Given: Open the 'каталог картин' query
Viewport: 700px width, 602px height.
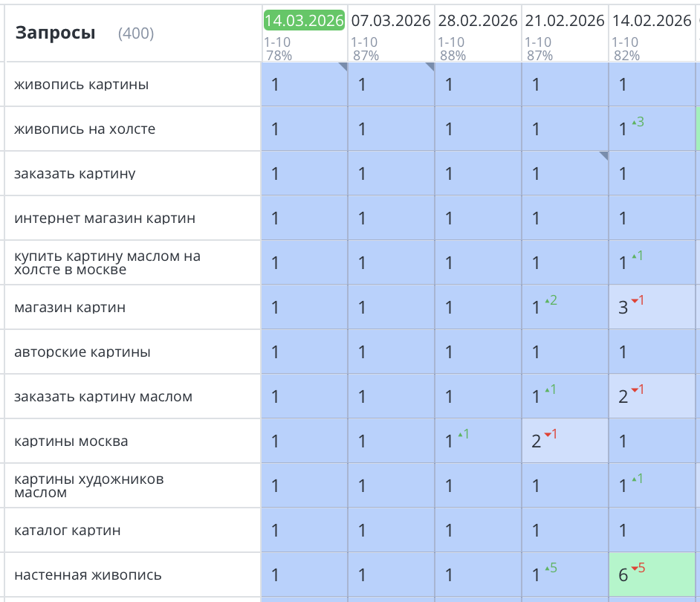Looking at the screenshot, I should click(67, 531).
